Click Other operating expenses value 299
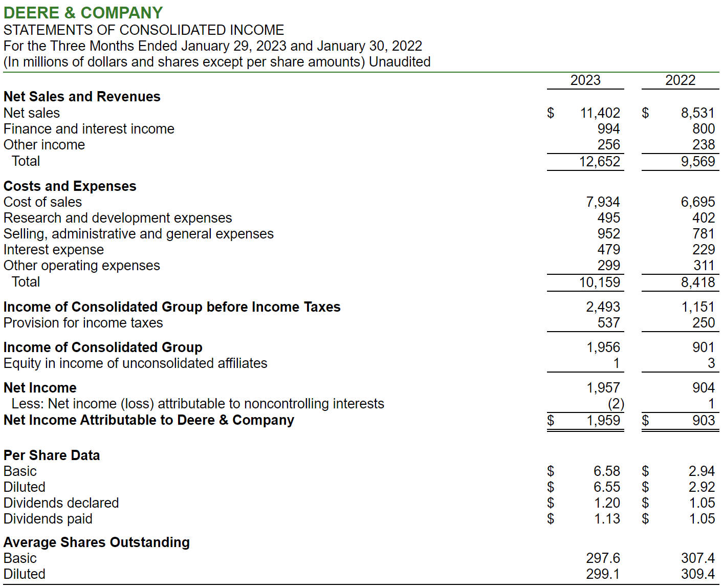Image resolution: width=723 pixels, height=588 pixels. [608, 265]
